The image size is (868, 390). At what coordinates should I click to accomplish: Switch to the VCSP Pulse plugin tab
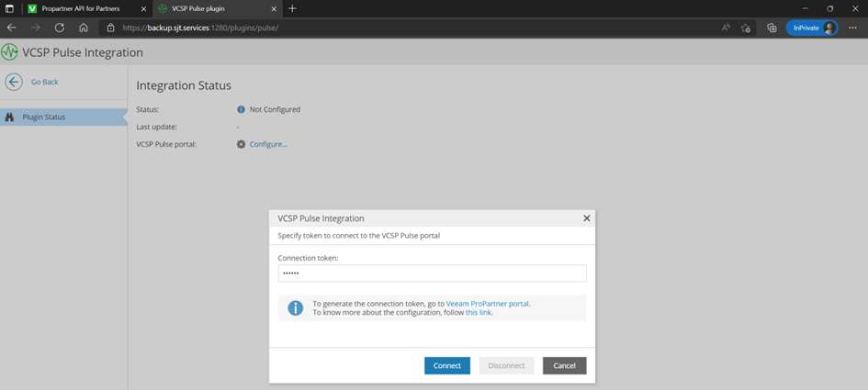click(216, 9)
